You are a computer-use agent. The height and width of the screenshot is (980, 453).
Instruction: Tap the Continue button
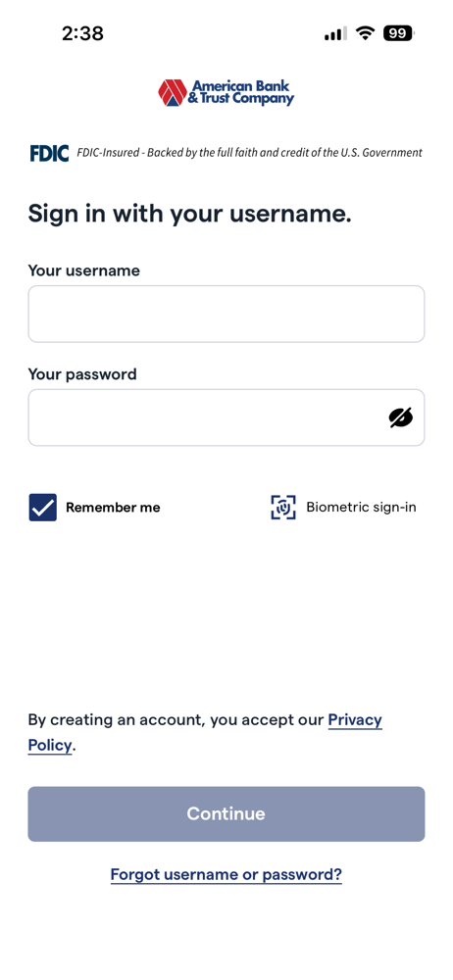226,813
